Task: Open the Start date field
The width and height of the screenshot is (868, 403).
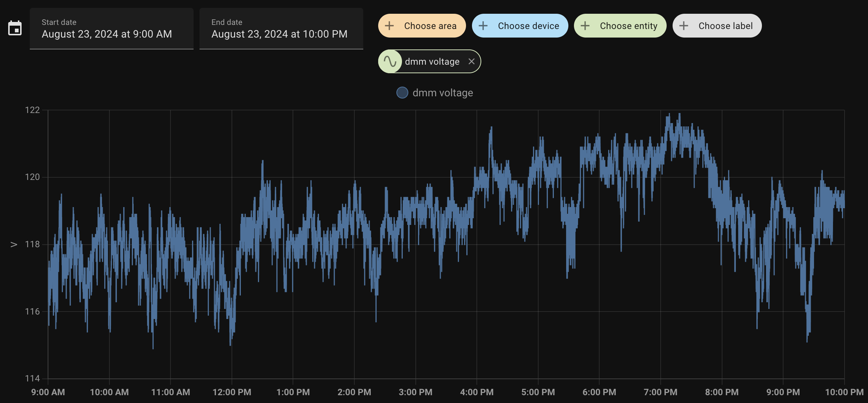Action: 111,29
